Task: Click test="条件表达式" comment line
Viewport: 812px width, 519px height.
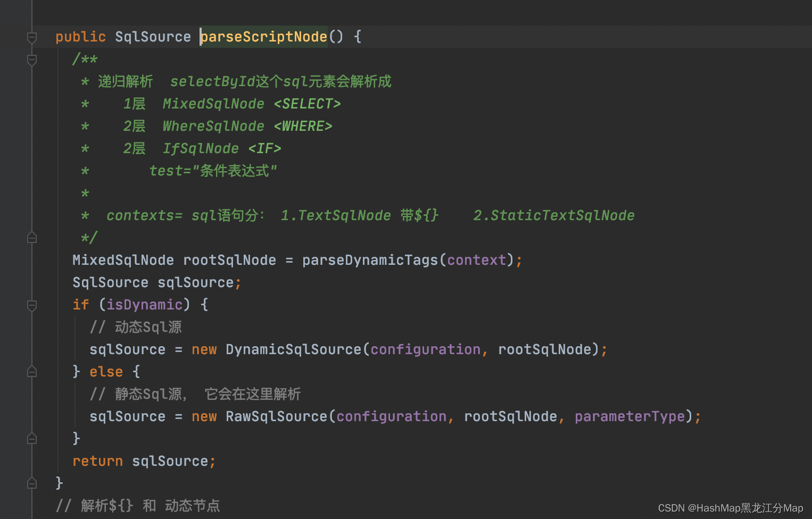Action: click(x=213, y=171)
